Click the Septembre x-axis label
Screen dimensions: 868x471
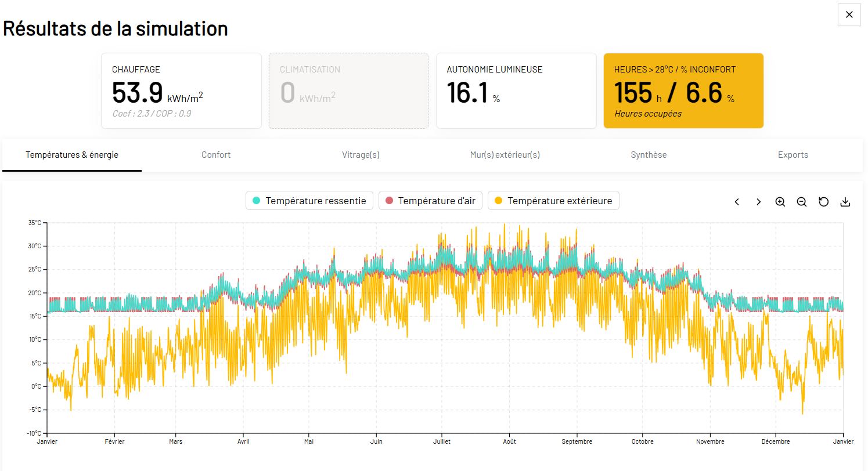point(577,442)
